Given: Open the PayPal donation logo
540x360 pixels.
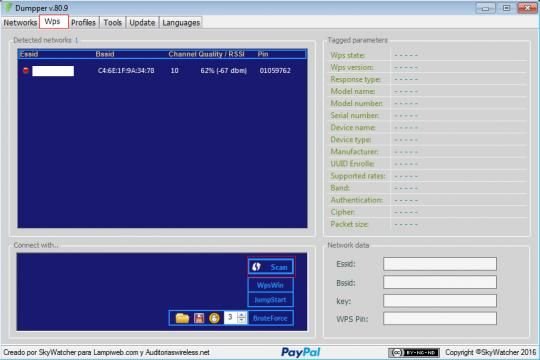Looking at the screenshot, I should (300, 352).
